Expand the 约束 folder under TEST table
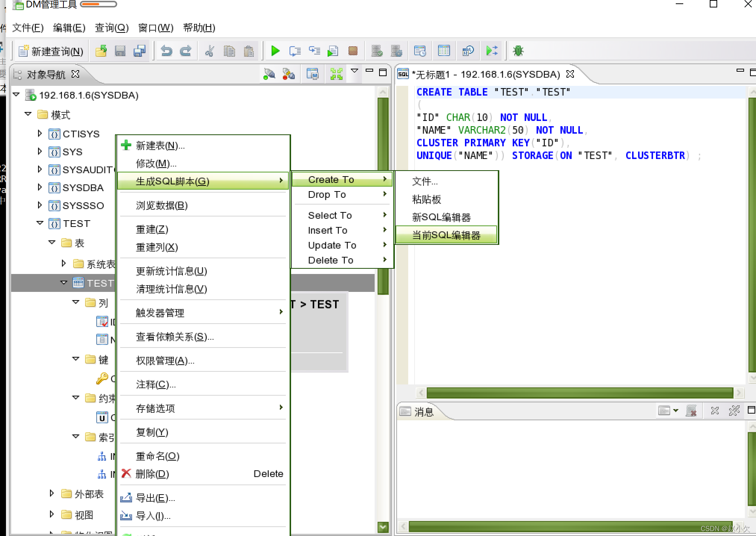Viewport: 756px width, 536px height. coord(74,398)
